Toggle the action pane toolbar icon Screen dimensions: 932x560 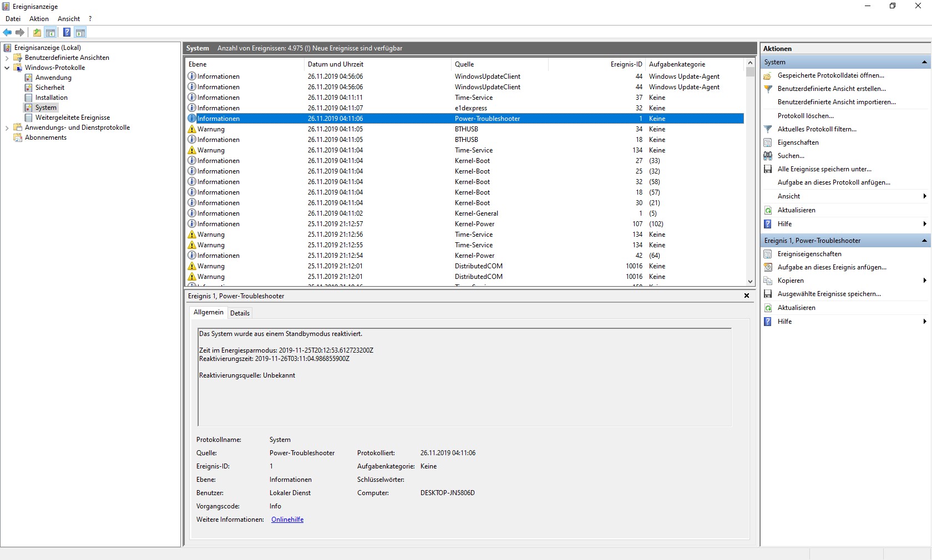[x=80, y=33]
